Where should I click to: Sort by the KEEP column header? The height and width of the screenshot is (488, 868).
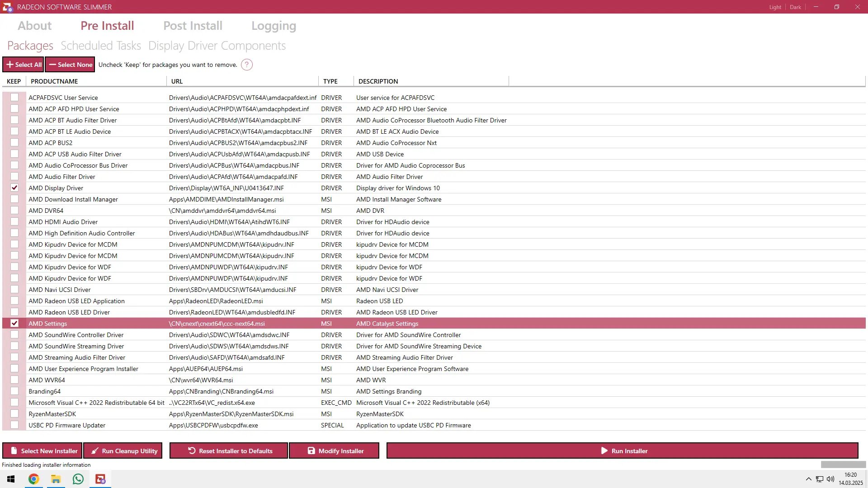click(x=14, y=81)
